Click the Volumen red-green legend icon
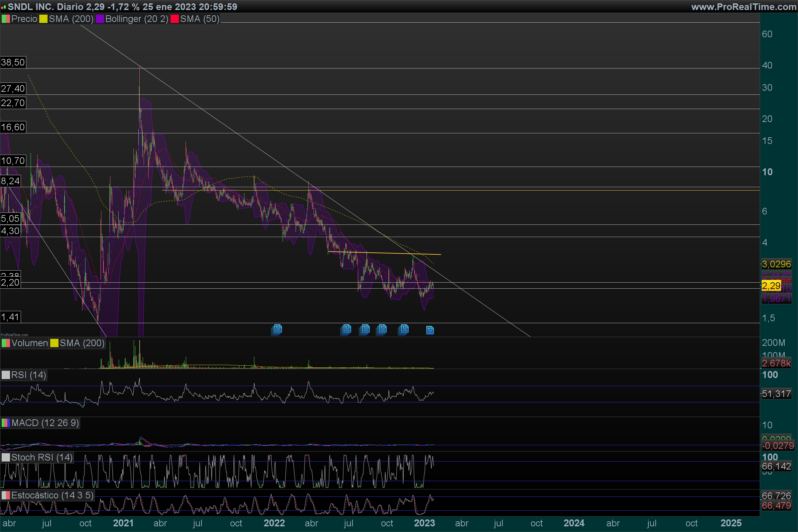 [x=5, y=343]
